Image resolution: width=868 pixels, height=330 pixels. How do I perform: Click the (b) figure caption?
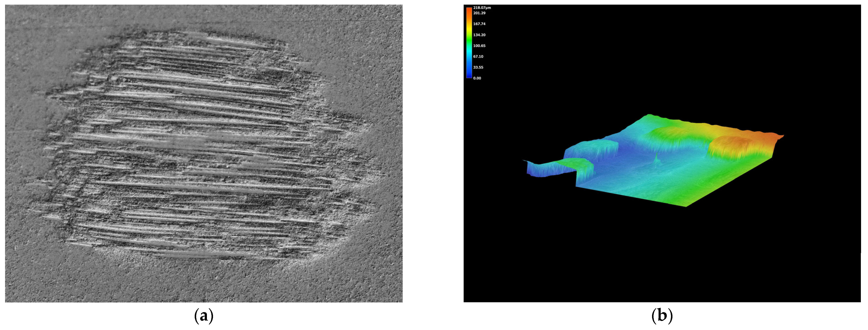pos(662,316)
